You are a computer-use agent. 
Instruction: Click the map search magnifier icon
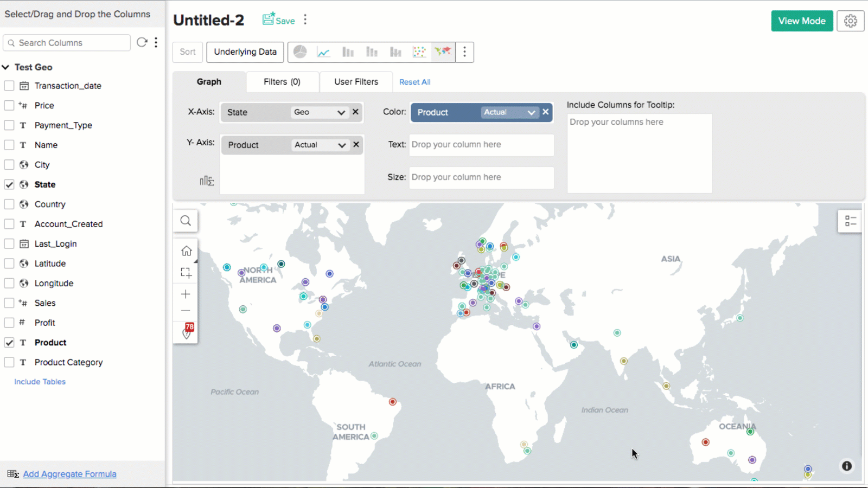coord(186,221)
